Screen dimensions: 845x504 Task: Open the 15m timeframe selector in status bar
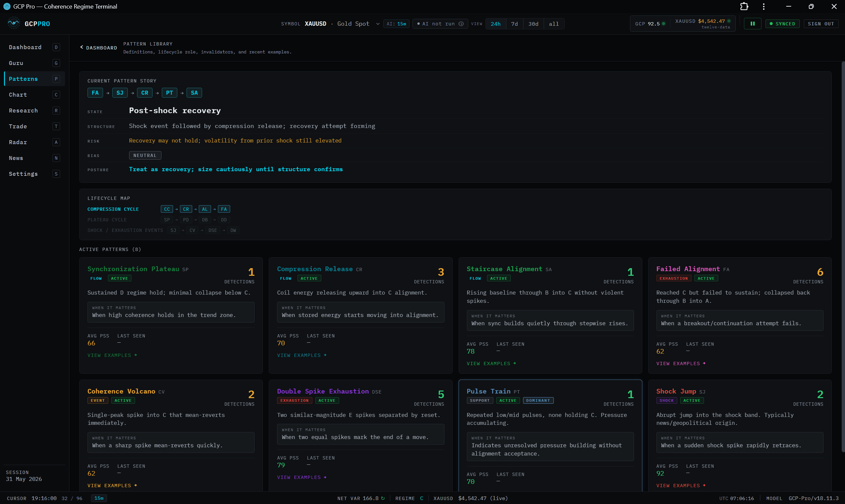coord(99,498)
